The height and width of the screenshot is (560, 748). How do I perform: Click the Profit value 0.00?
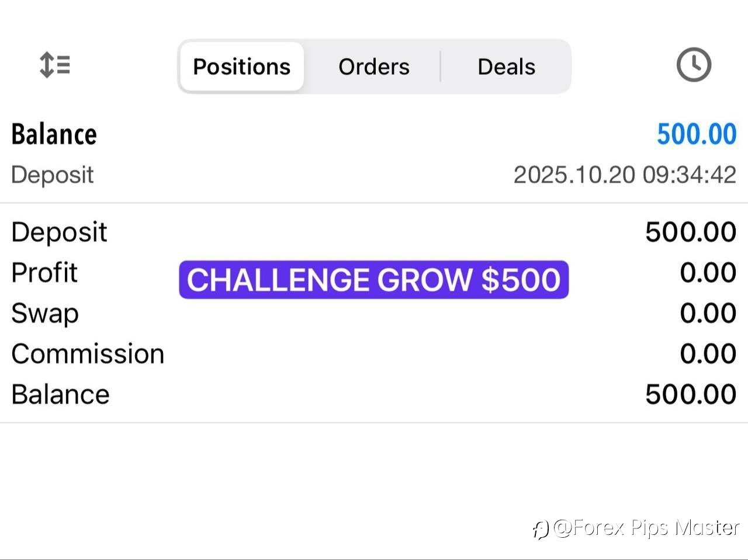click(x=708, y=272)
